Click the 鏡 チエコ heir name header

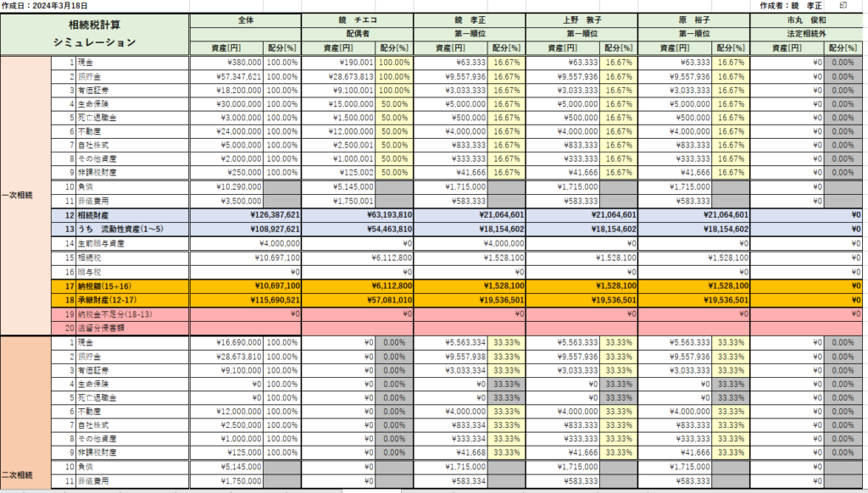point(357,19)
